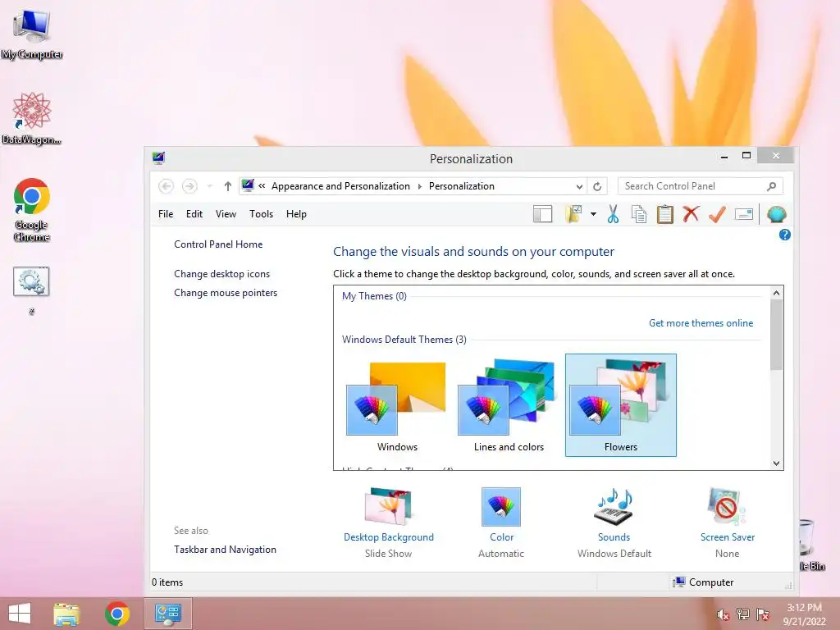The width and height of the screenshot is (840, 630).
Task: Click the orange checkmark icon
Action: point(717,214)
